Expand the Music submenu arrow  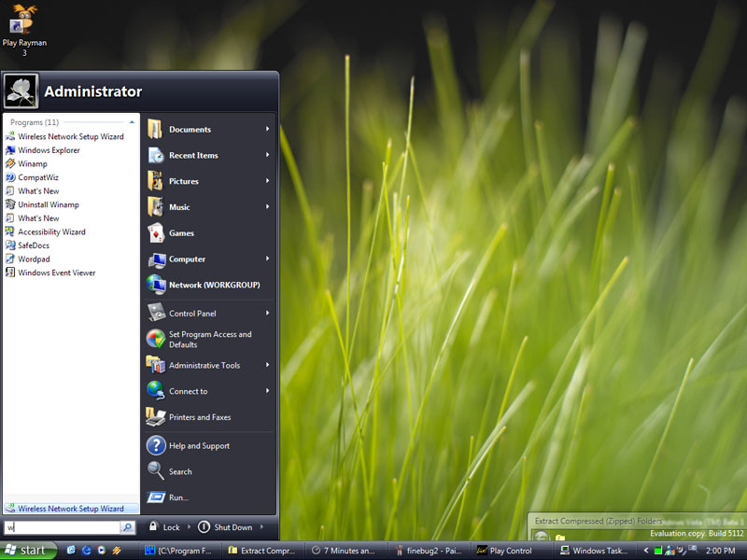click(267, 206)
